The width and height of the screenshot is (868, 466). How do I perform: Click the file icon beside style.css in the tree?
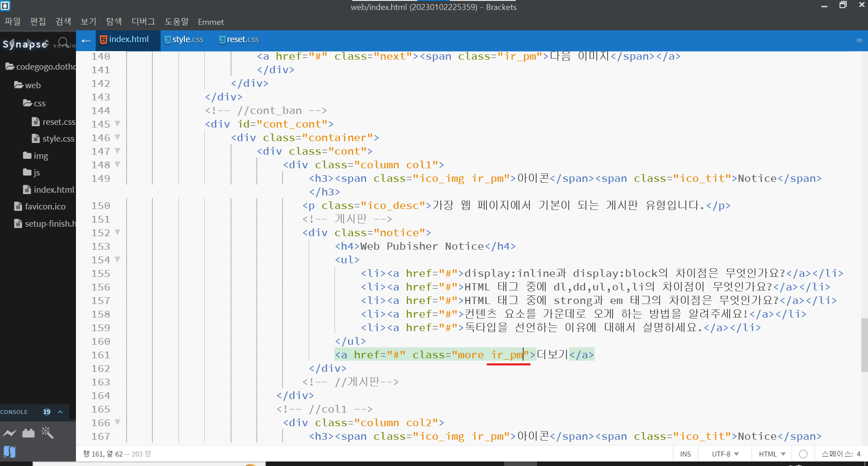tap(36, 138)
